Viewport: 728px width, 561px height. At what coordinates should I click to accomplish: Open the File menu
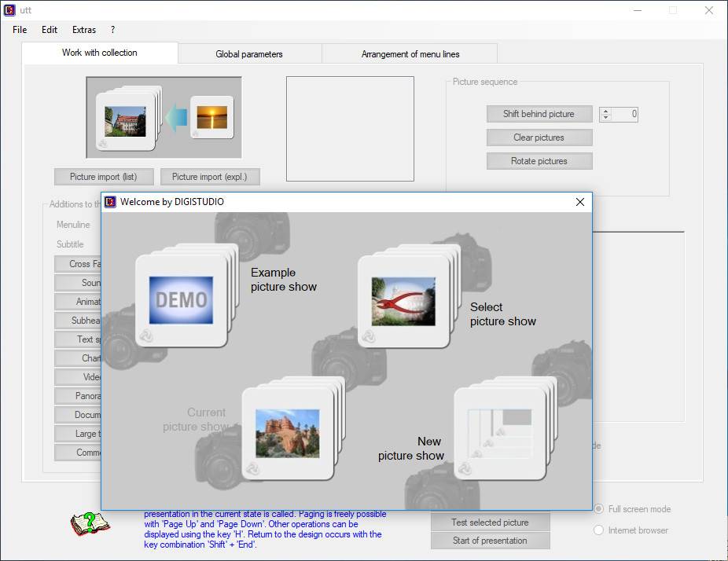[20, 30]
